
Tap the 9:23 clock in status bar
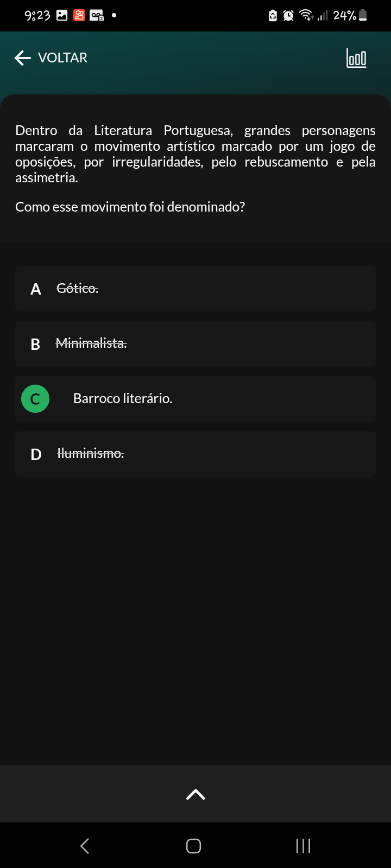[x=37, y=16]
